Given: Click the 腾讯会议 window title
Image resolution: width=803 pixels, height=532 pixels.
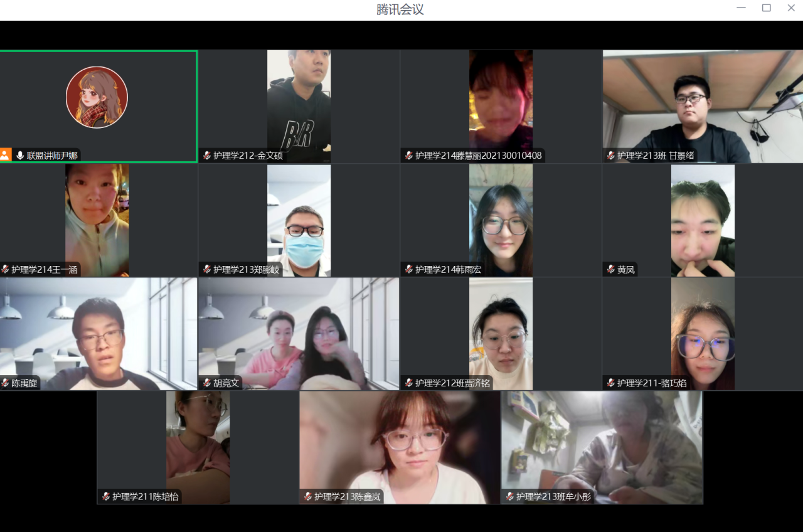Looking at the screenshot, I should tap(400, 9).
